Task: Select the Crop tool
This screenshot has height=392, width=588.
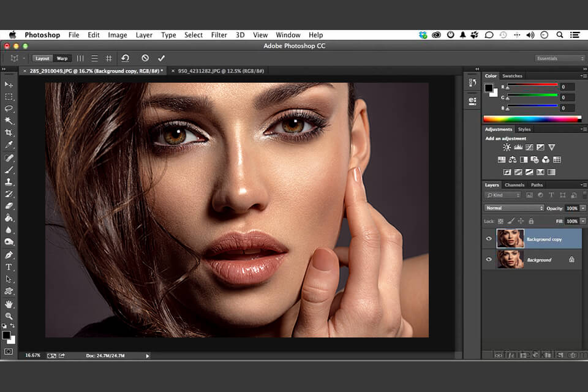Action: 9,132
